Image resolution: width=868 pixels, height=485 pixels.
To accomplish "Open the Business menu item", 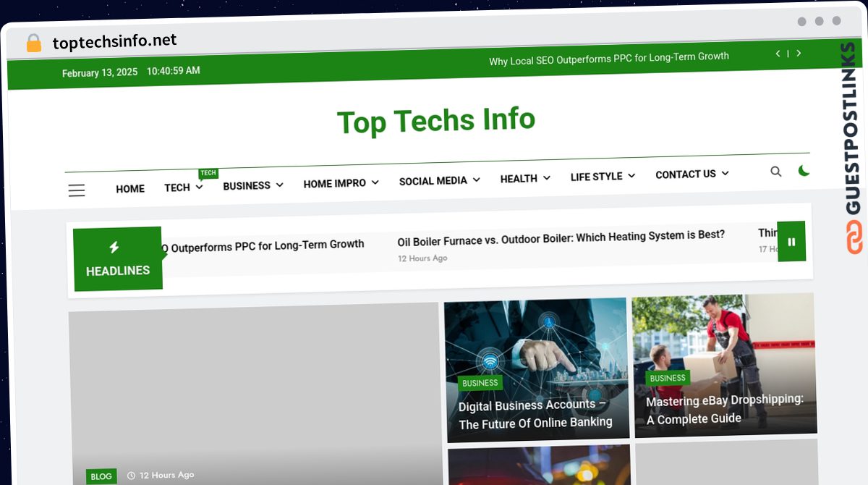I will click(x=247, y=186).
